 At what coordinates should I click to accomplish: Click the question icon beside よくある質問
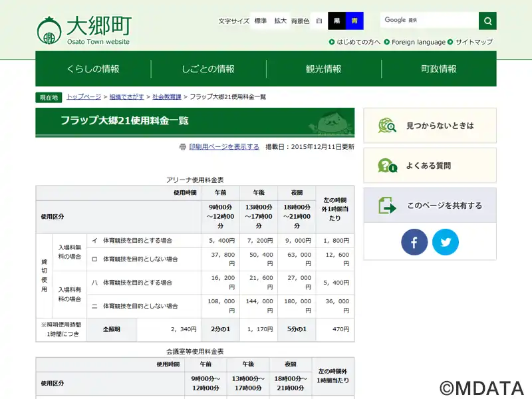[387, 166]
